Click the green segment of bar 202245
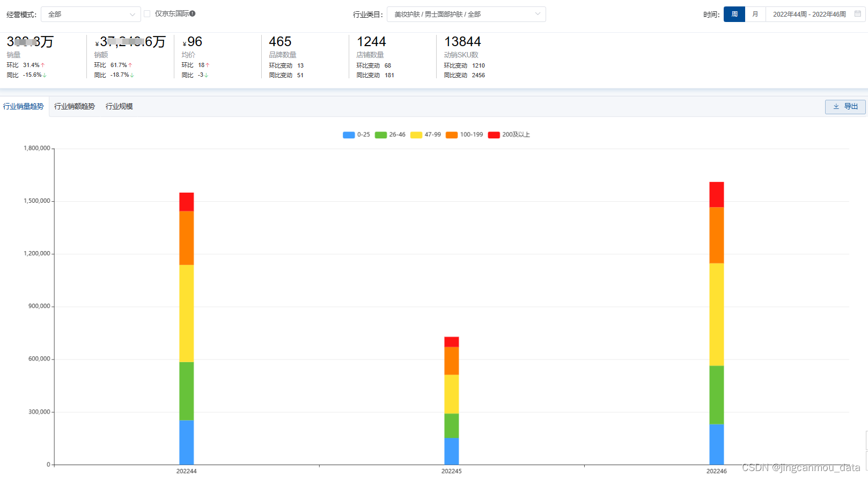 coord(452,426)
